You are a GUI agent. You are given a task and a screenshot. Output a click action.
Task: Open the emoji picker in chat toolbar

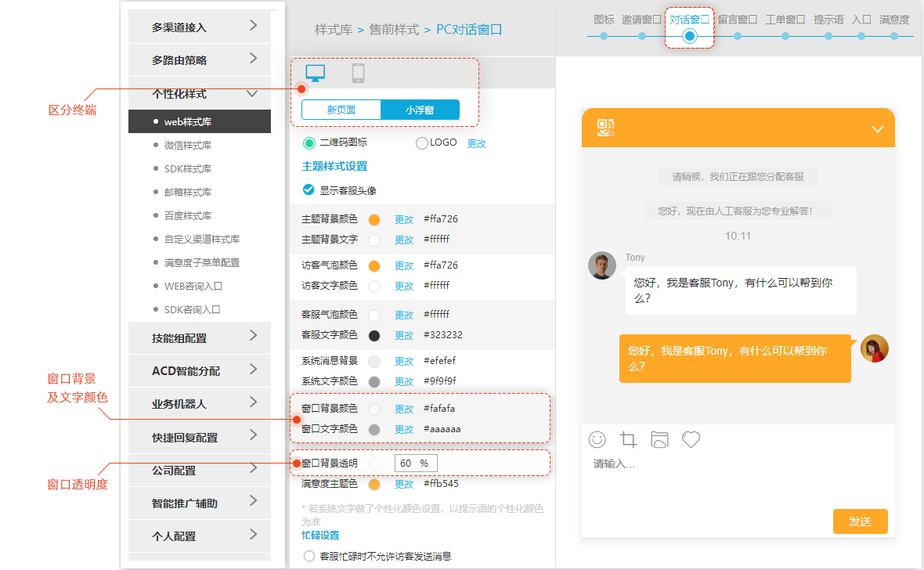(597, 439)
